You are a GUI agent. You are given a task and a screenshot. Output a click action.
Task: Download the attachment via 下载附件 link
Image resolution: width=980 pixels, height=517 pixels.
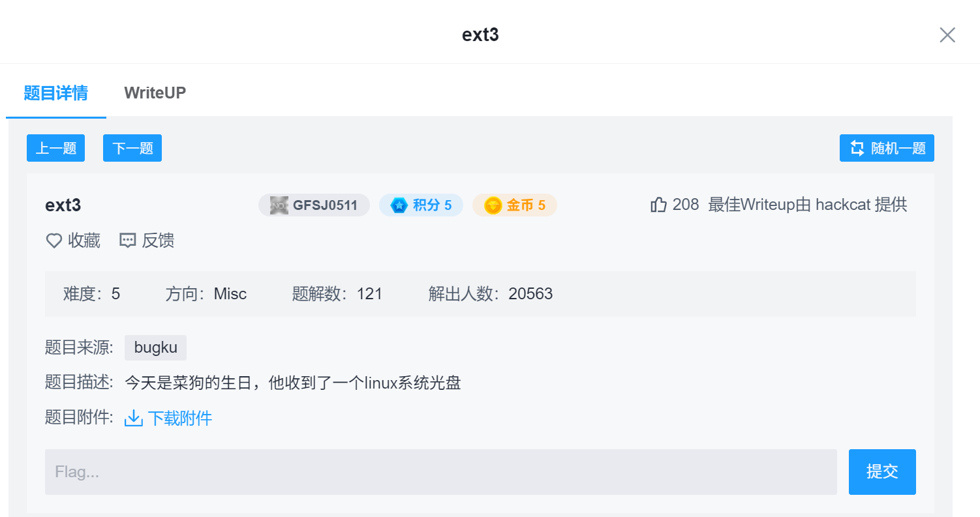click(178, 418)
